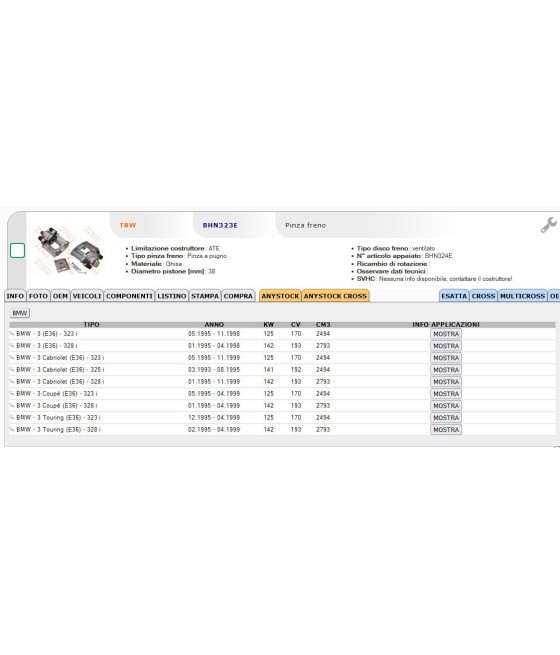Viewport: 560px width, 655px height.
Task: Click the magnifier icon beside 3 Coupé 323 i
Action: coord(12,394)
